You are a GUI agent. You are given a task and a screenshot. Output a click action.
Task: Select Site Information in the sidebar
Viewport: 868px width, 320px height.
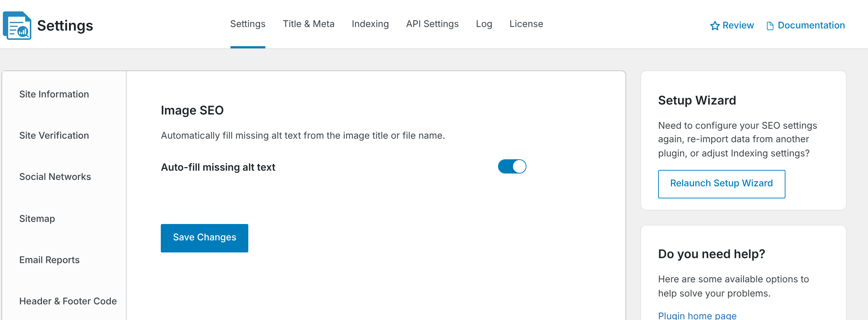[54, 94]
